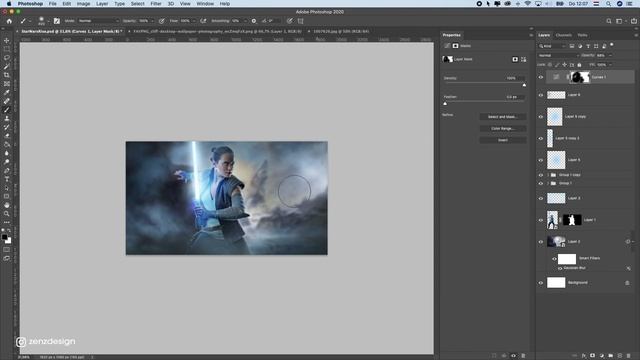Select the Eyedropper tool
Screen dimensions: 640x360
[7, 92]
